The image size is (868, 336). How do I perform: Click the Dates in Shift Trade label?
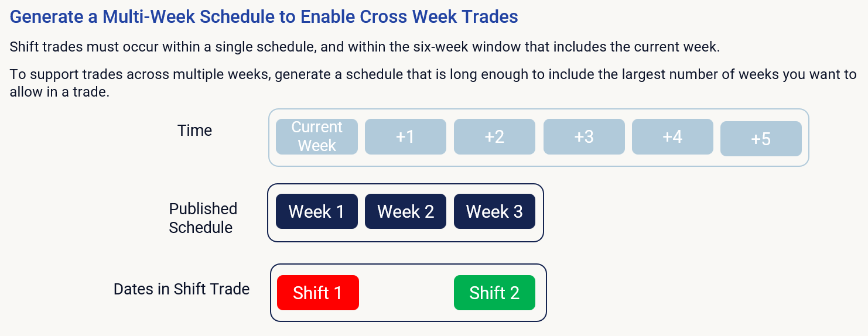(182, 289)
